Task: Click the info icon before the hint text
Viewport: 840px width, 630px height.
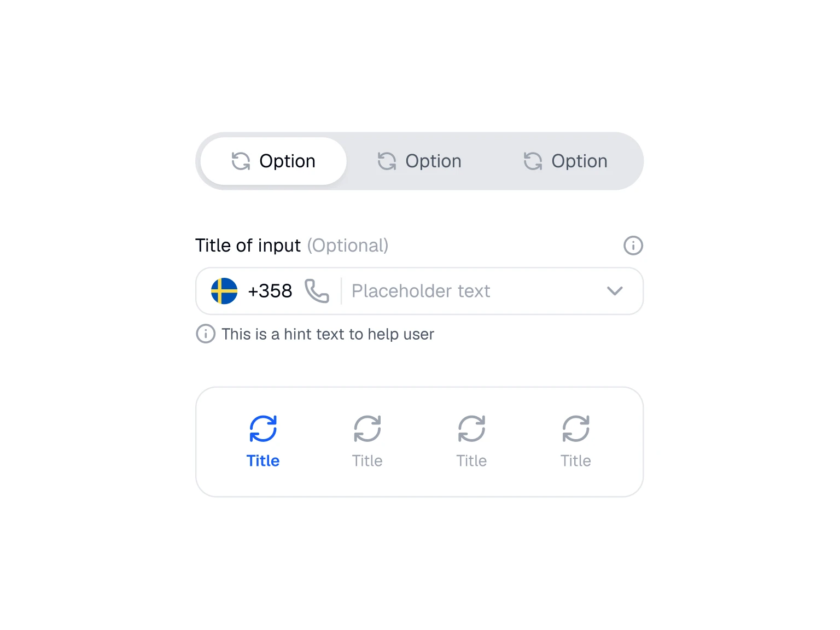Action: tap(206, 334)
